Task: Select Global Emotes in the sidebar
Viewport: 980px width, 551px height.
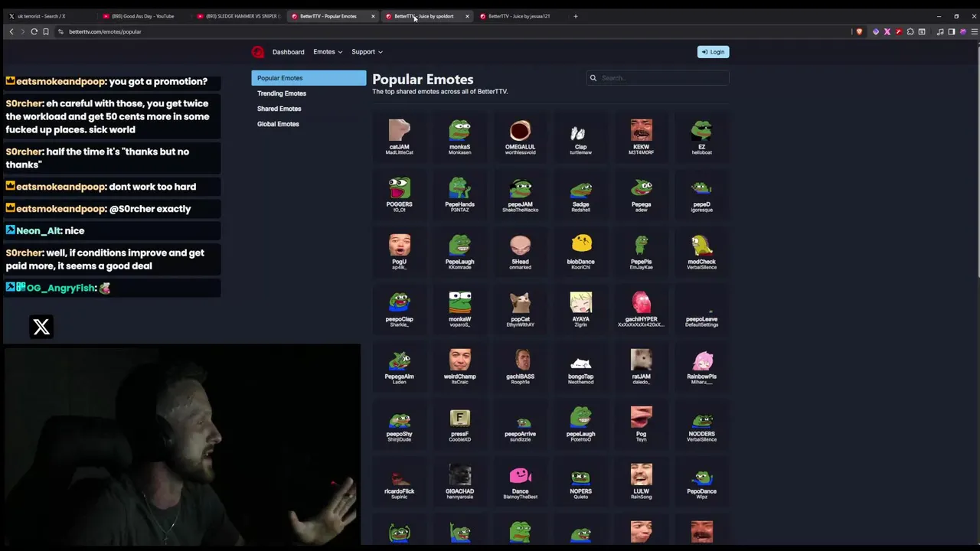Action: 309,124
